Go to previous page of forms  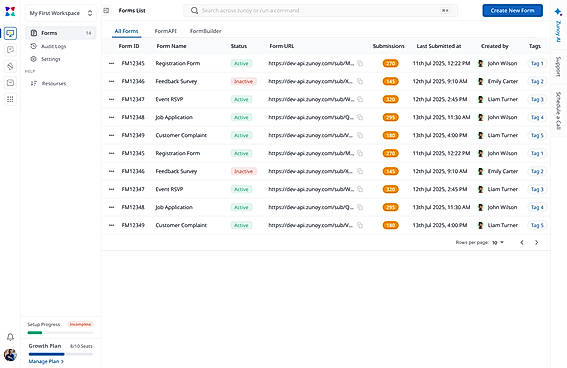click(522, 243)
